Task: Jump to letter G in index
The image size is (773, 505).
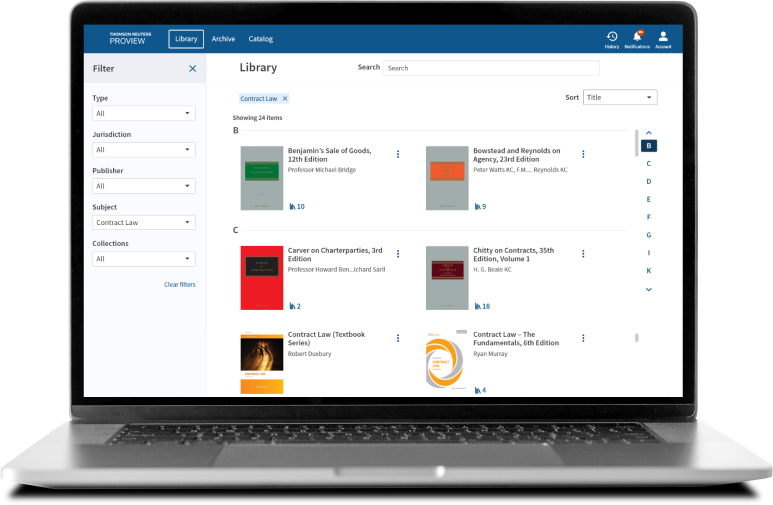Action: coord(648,235)
